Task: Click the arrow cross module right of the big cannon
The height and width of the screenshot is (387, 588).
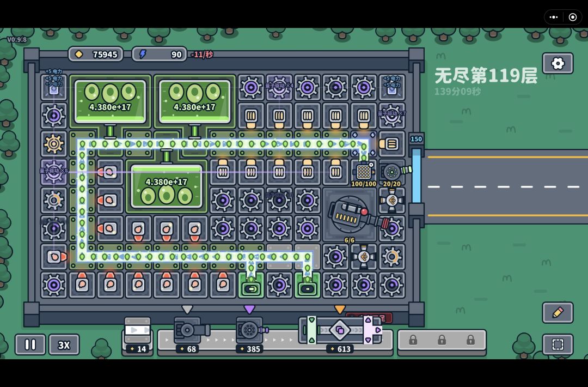Action: (392, 201)
